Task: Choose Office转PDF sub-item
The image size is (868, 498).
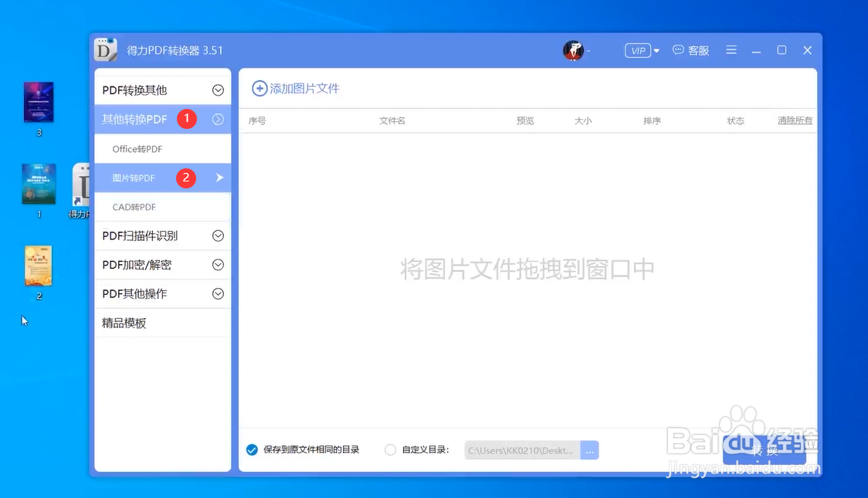Action: (163, 149)
